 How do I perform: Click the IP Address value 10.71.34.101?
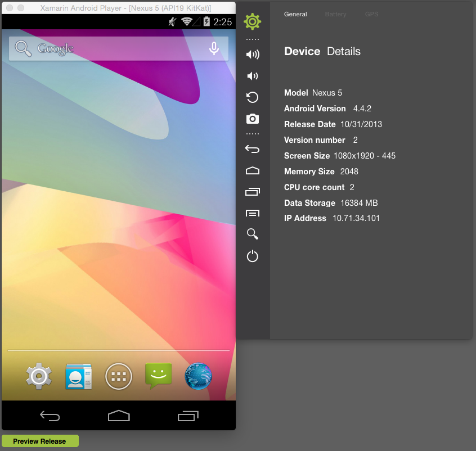[356, 218]
